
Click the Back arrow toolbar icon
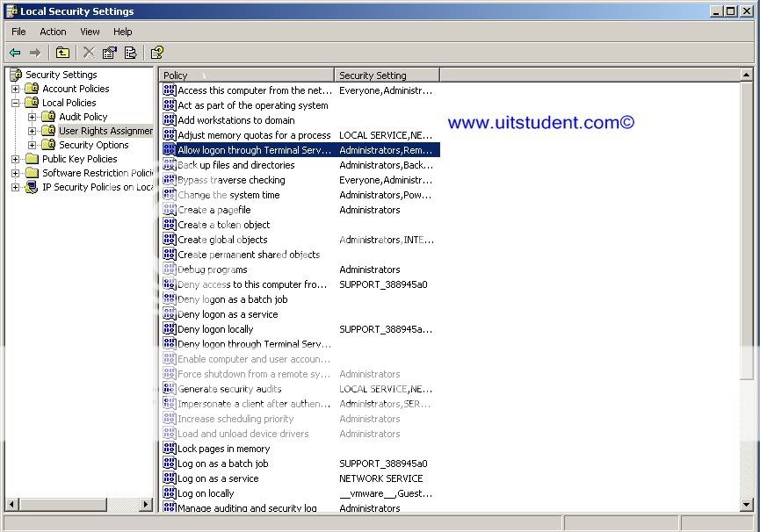[x=15, y=53]
